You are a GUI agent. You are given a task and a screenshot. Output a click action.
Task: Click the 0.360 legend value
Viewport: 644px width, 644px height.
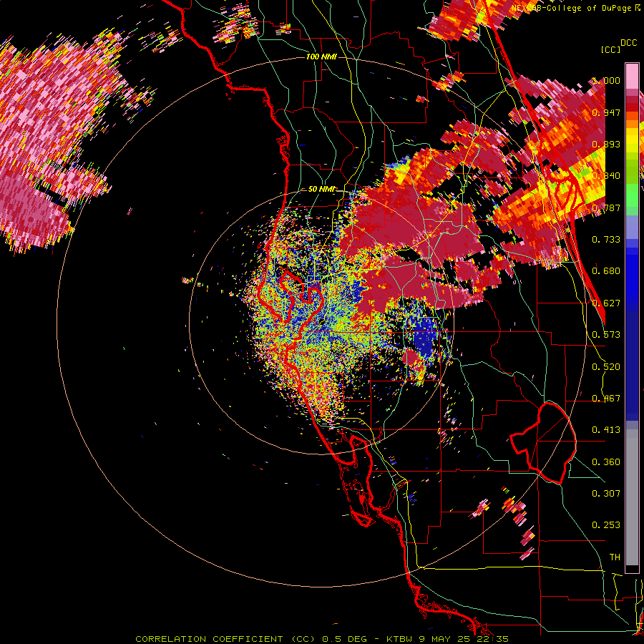(606, 462)
